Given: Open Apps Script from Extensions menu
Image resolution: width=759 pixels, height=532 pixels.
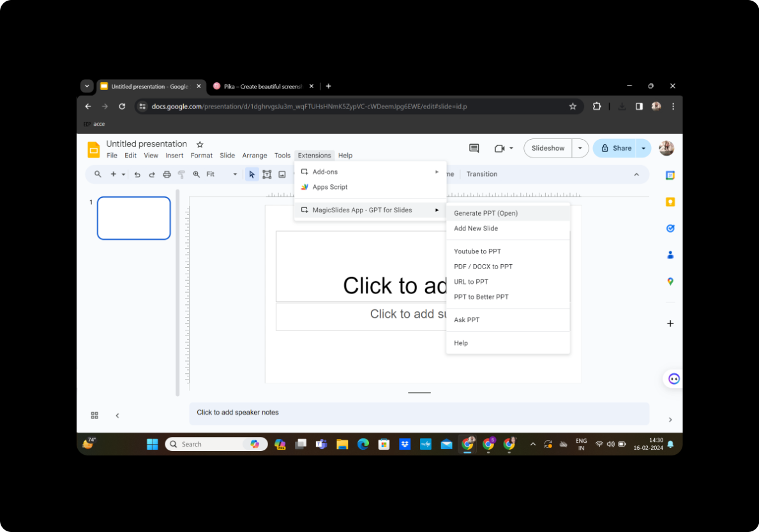Looking at the screenshot, I should pos(370,187).
